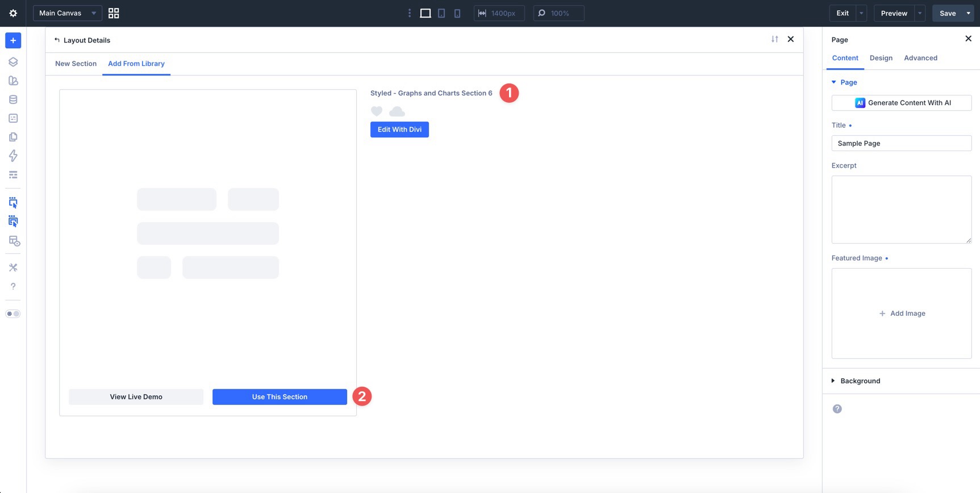Image resolution: width=980 pixels, height=493 pixels.
Task: Click the Excerpt text area
Action: tap(901, 210)
